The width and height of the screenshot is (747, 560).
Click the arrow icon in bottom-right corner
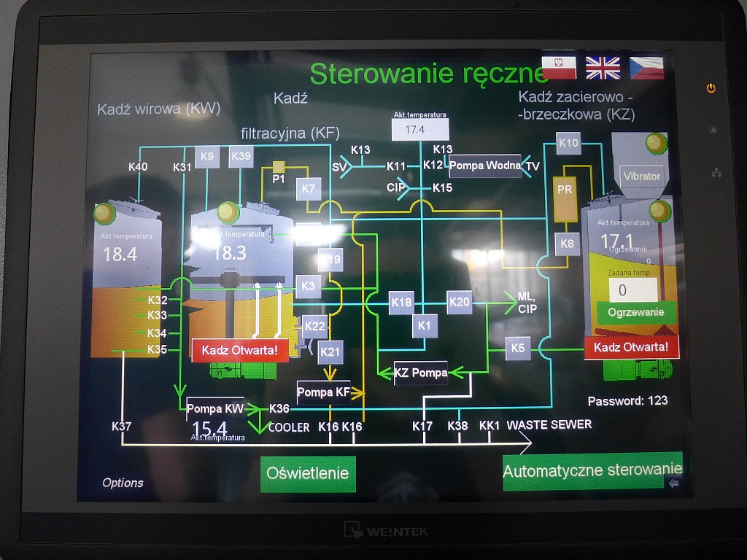coord(673,483)
